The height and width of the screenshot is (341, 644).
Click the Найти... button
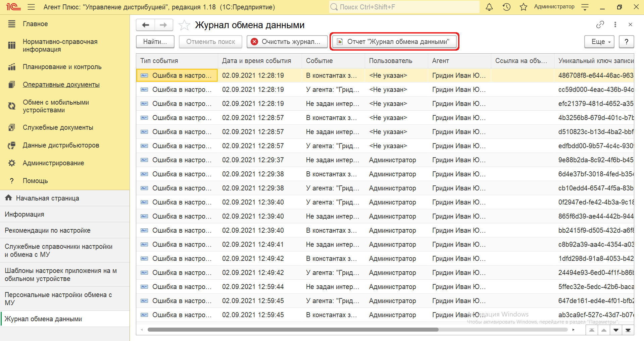(155, 42)
